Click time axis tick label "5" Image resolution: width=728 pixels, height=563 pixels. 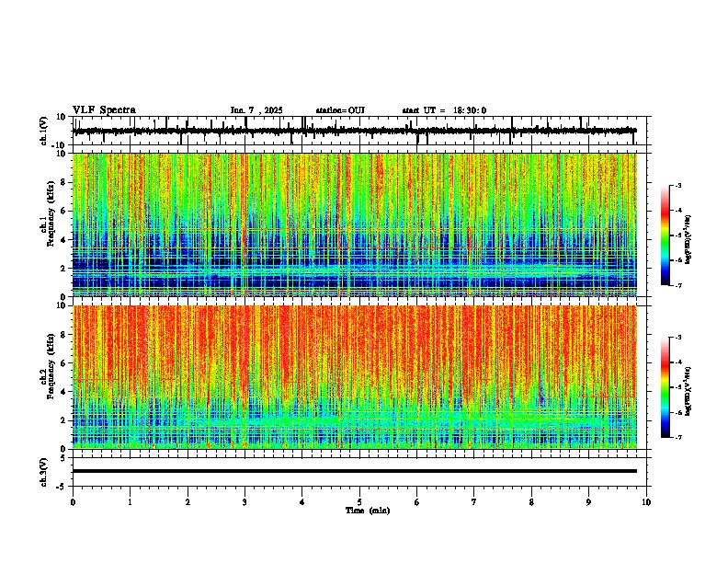[x=359, y=502]
